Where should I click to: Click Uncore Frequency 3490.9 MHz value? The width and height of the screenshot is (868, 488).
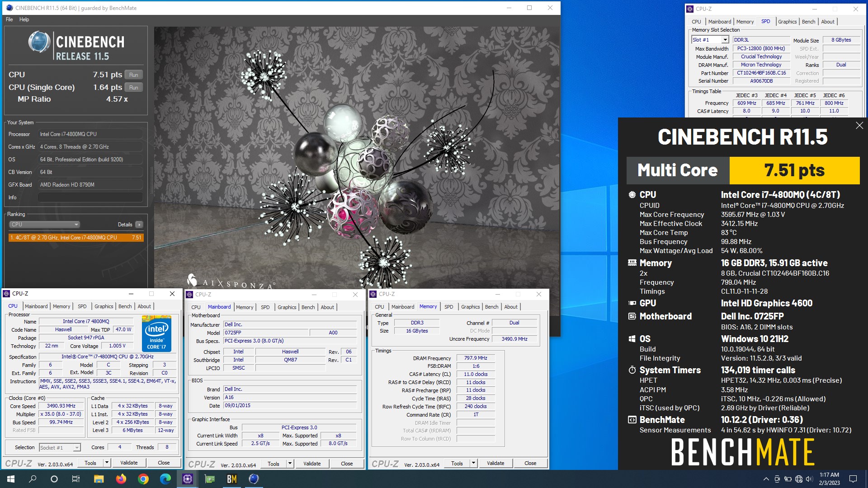pos(514,339)
